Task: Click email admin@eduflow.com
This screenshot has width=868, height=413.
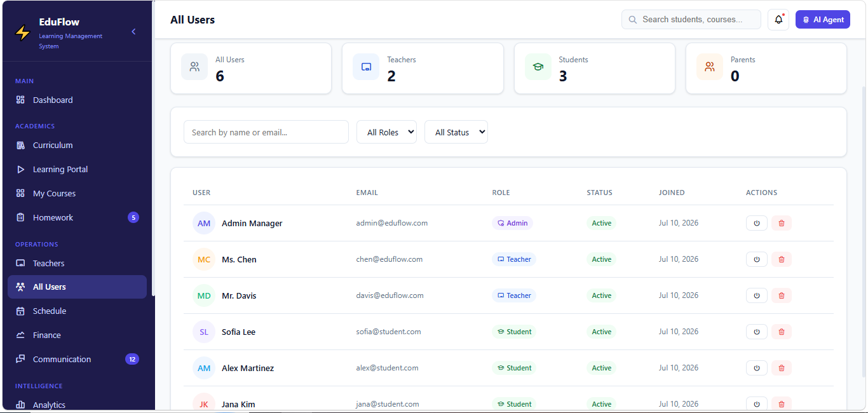Action: point(392,223)
